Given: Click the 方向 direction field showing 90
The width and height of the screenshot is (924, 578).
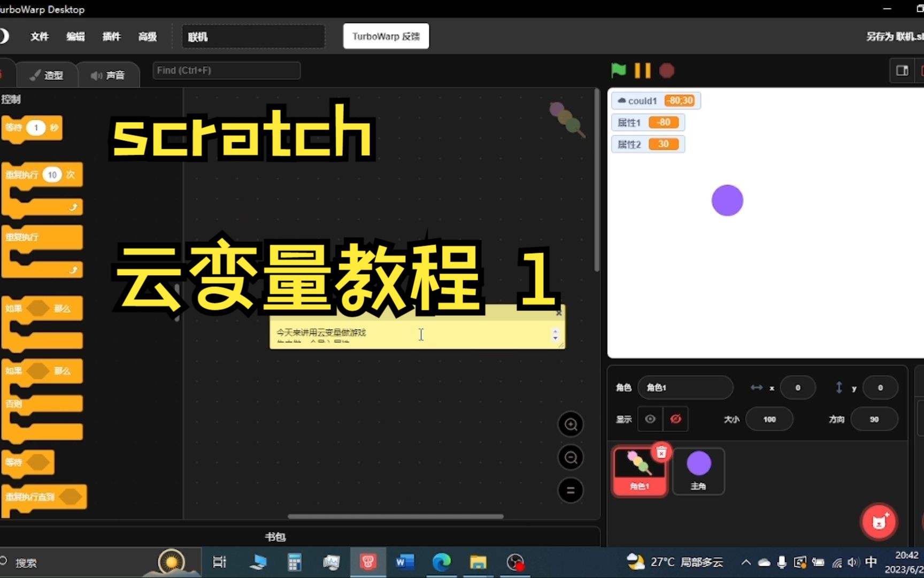Looking at the screenshot, I should (874, 419).
